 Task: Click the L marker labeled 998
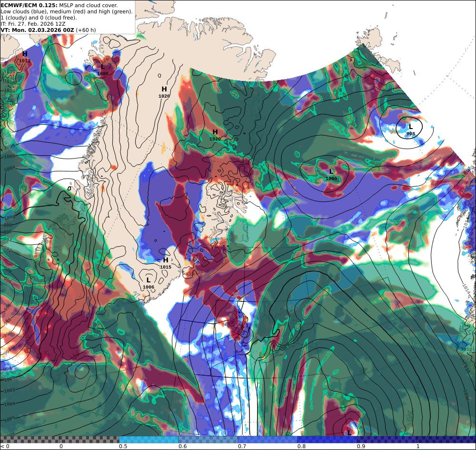pos(411,127)
